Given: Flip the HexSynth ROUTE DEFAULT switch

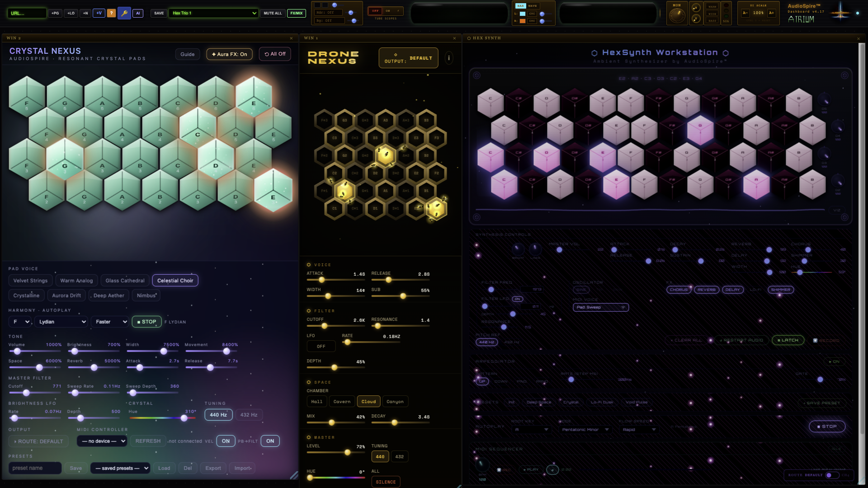Looking at the screenshot, I should pos(831,475).
